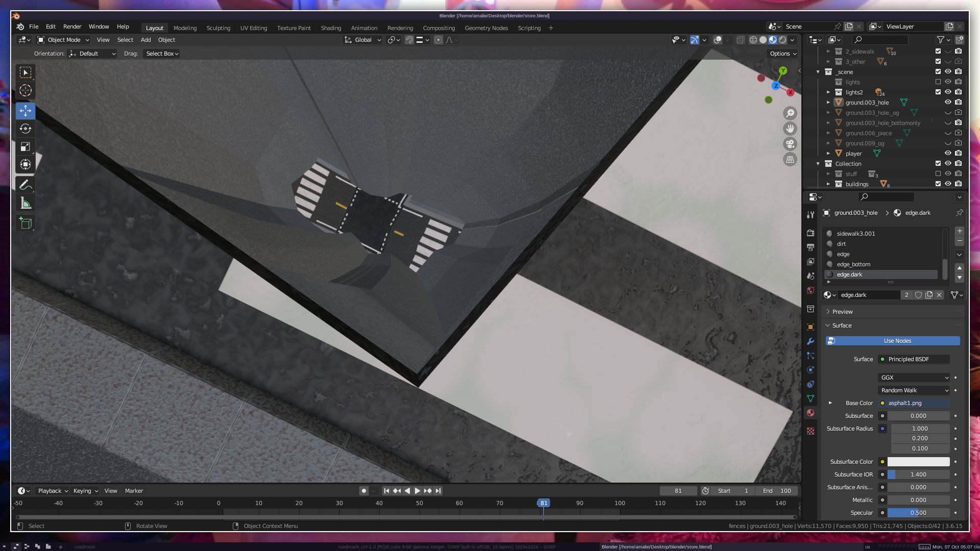Viewport: 980px width, 551px height.
Task: Select the Rotate tool in toolbar
Action: point(25,129)
